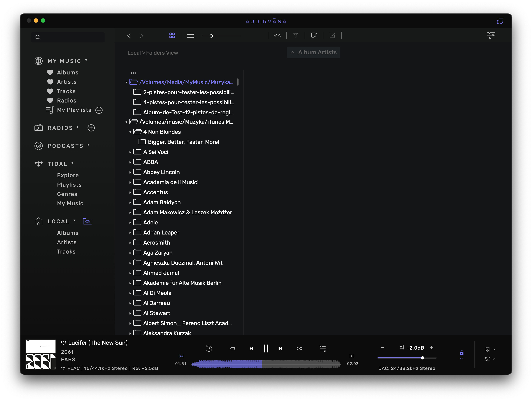Click the Audirvana logo icon at top right

[x=500, y=21]
